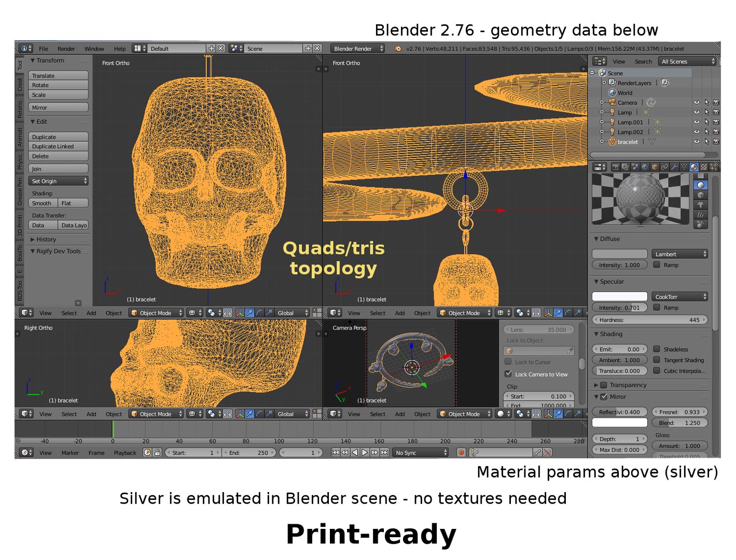Screen dimensions: 736x560
Task: Open the Lambert diffuse shader dropdown
Action: pos(680,254)
